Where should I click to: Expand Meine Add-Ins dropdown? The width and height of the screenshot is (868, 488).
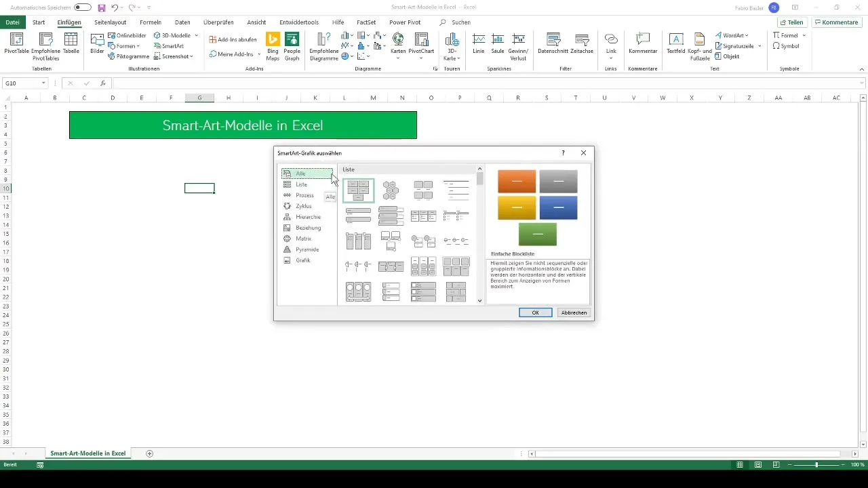[259, 54]
